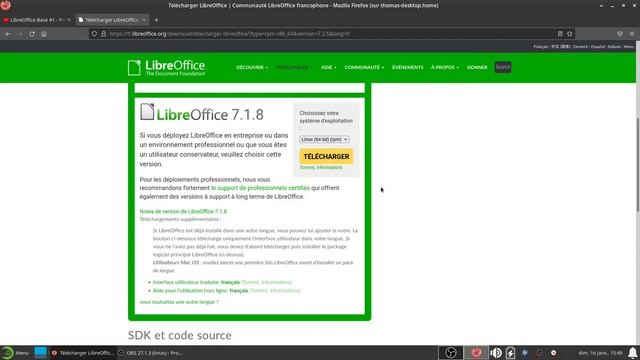Image resolution: width=640 pixels, height=360 pixels.
Task: Follow the support de professionnels certifiés link
Action: [x=260, y=188]
